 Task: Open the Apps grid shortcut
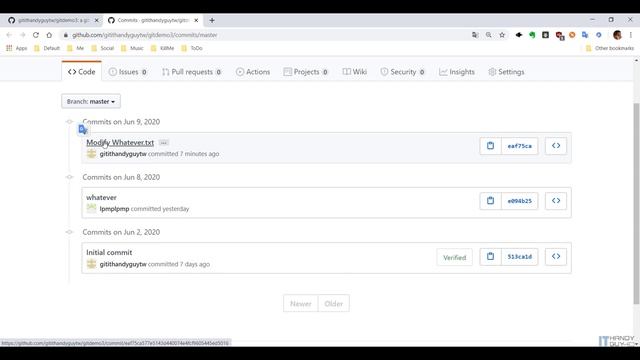17,48
